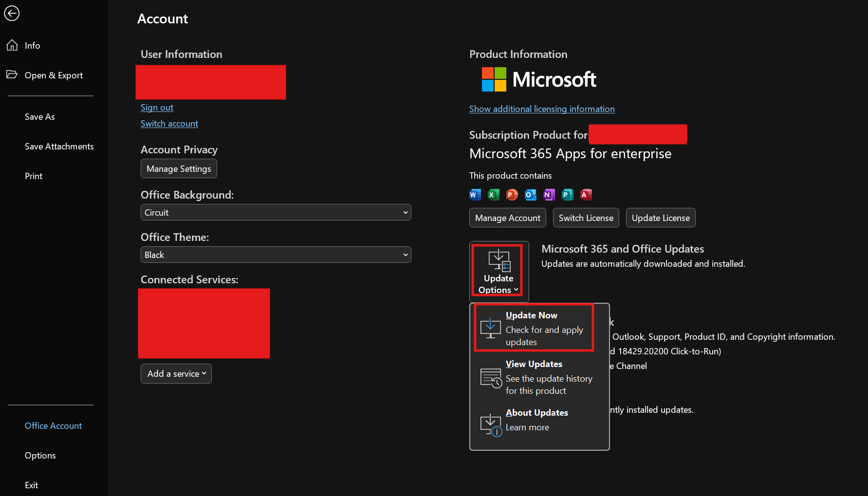Click the 'Connected Services:' heading
The height and width of the screenshot is (496, 868).
189,279
